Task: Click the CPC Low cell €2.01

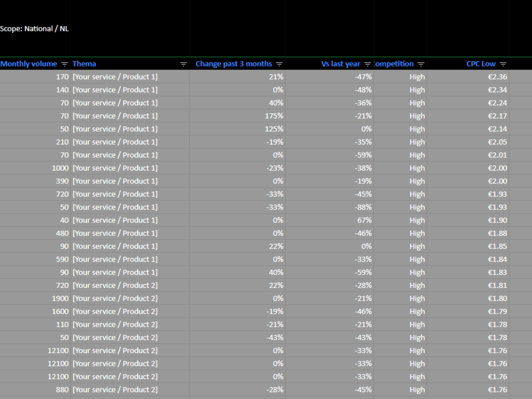Action: click(x=468, y=155)
